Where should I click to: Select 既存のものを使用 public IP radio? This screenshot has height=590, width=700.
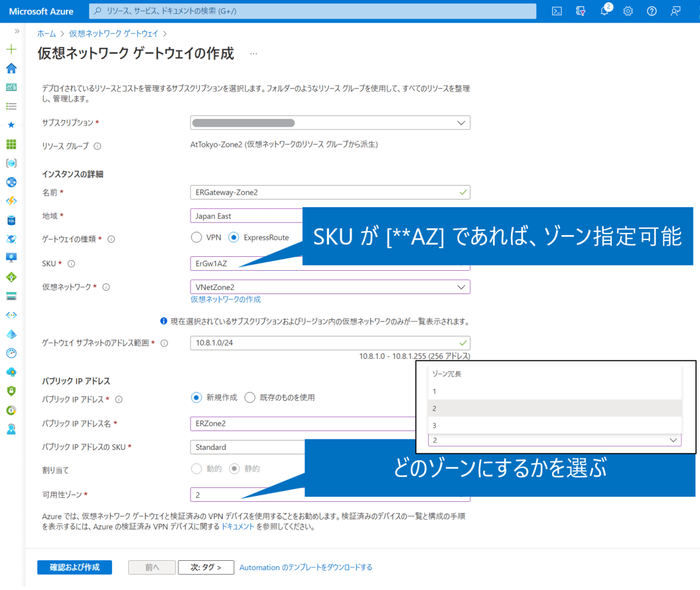click(250, 397)
